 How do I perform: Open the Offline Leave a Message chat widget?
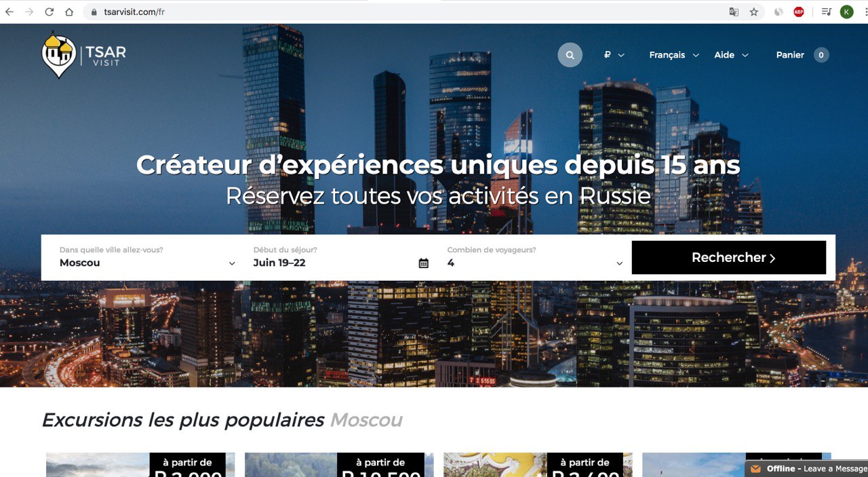tap(807, 469)
